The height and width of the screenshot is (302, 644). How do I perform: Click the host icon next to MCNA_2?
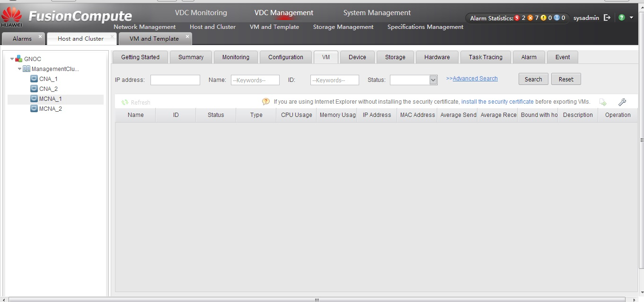[34, 109]
